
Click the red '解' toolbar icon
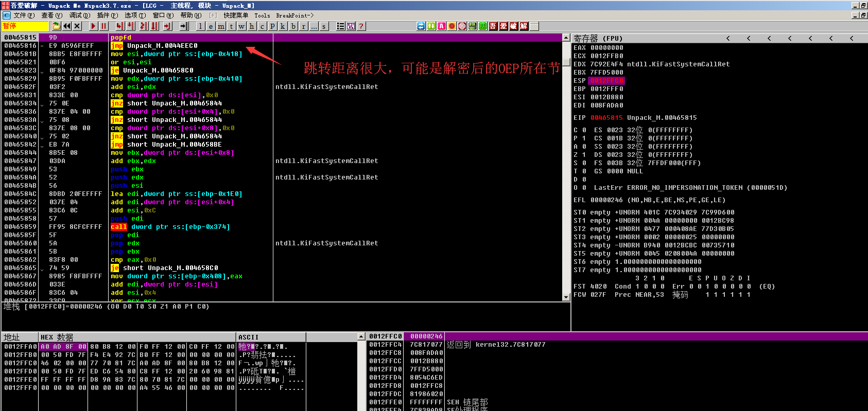pyautogui.click(x=524, y=26)
